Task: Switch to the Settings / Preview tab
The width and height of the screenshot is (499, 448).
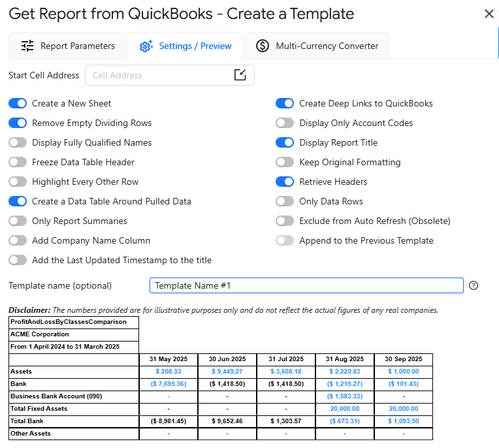Action: (x=185, y=46)
